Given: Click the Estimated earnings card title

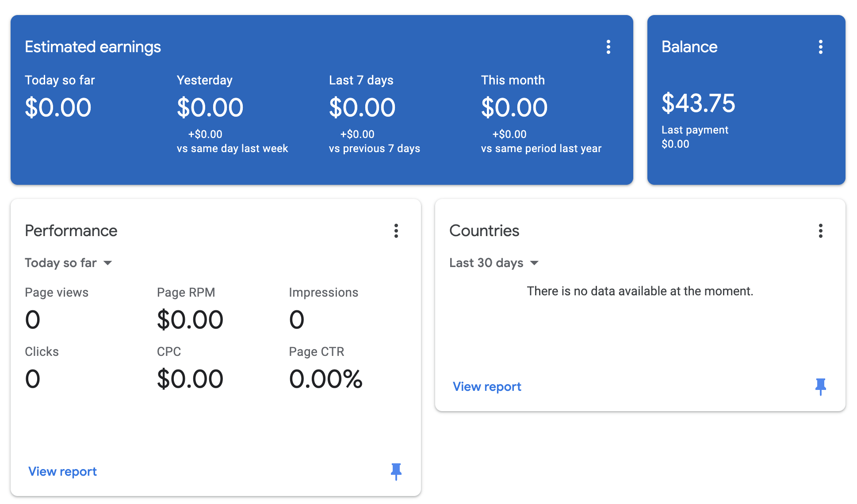Looking at the screenshot, I should coord(93,47).
